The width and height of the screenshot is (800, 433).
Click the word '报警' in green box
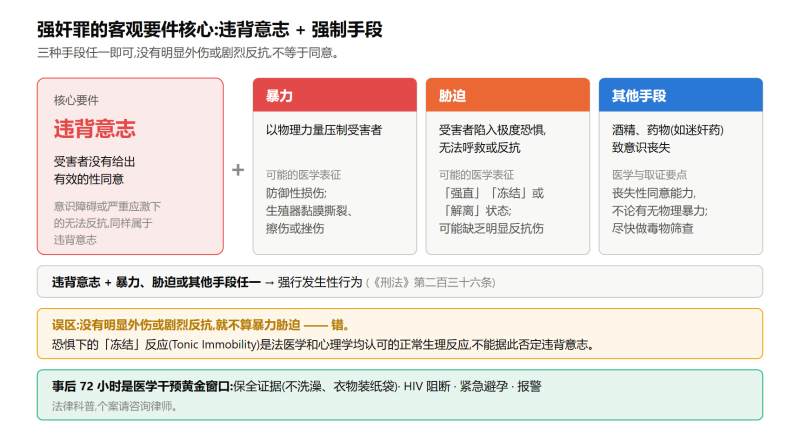[529, 387]
